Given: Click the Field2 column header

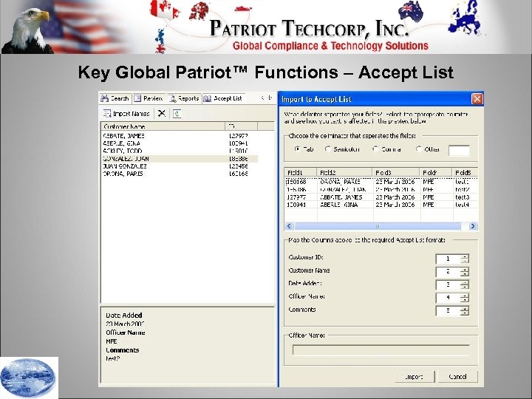Looking at the screenshot, I should pos(344,172).
